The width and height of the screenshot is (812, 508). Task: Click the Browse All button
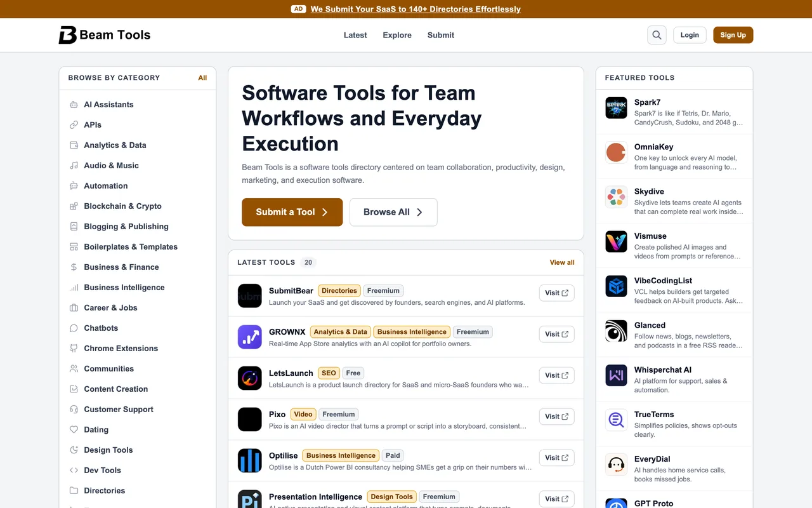point(393,212)
